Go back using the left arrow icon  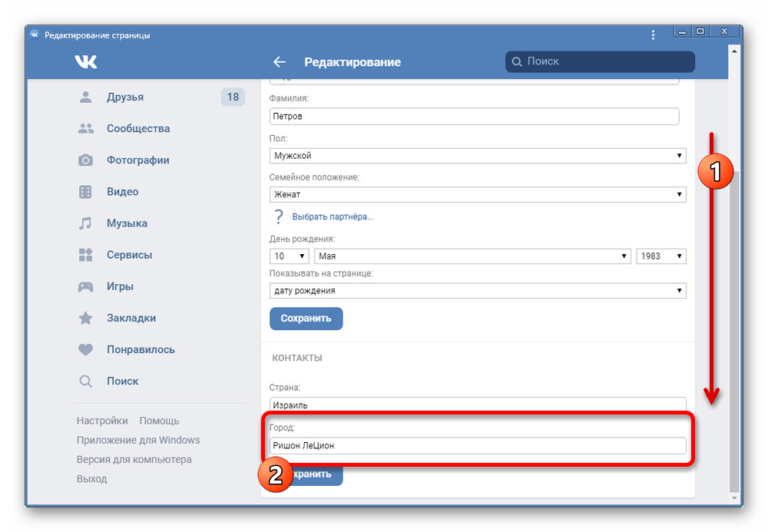280,61
